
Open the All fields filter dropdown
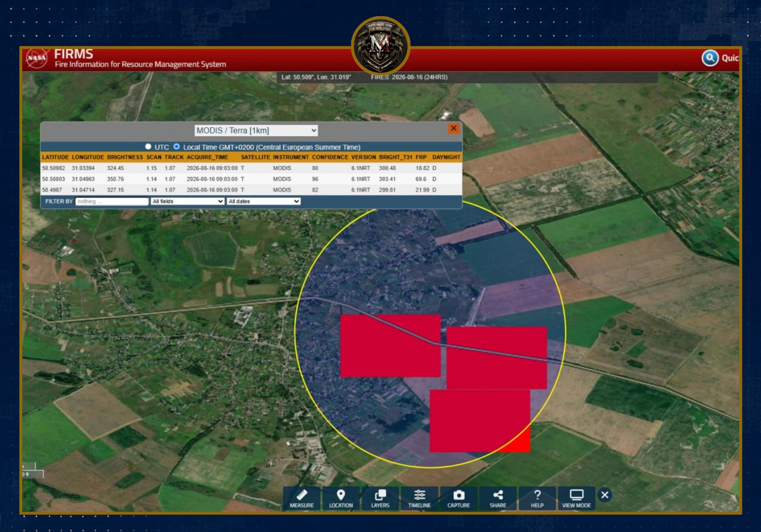pyautogui.click(x=188, y=201)
